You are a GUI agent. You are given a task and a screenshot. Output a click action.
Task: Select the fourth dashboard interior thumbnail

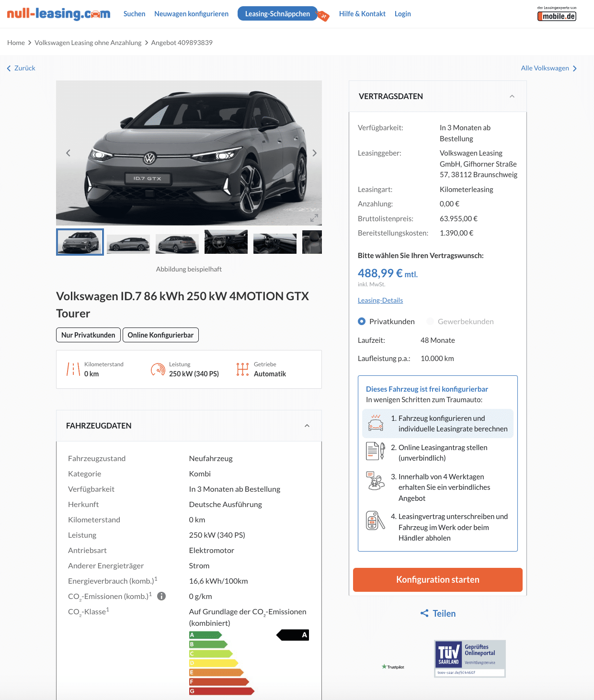point(226,242)
